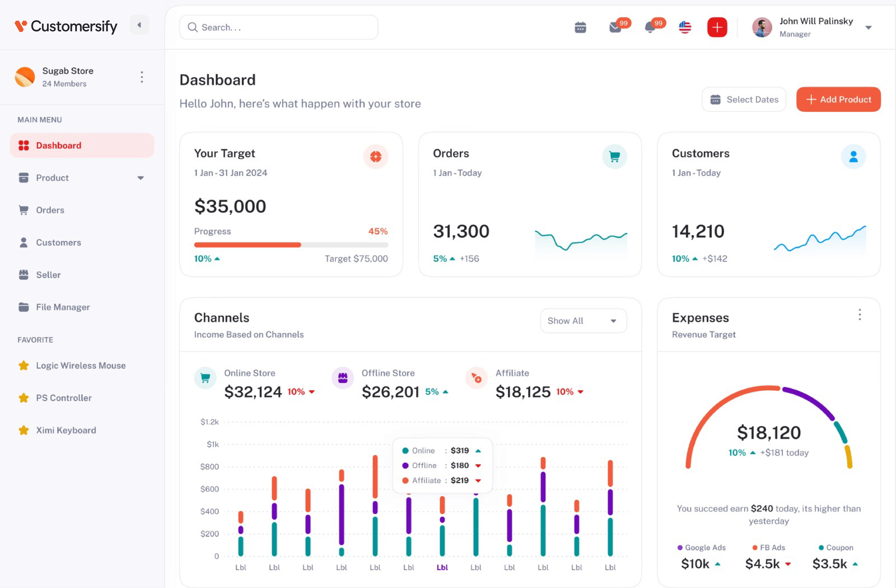
Task: Click the Search input field
Action: click(279, 27)
